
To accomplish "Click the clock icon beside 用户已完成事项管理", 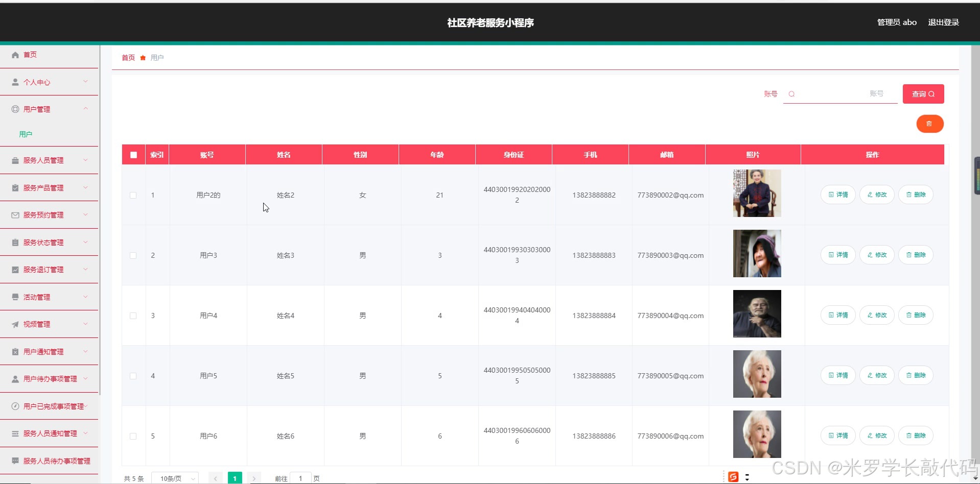I will click(x=15, y=406).
